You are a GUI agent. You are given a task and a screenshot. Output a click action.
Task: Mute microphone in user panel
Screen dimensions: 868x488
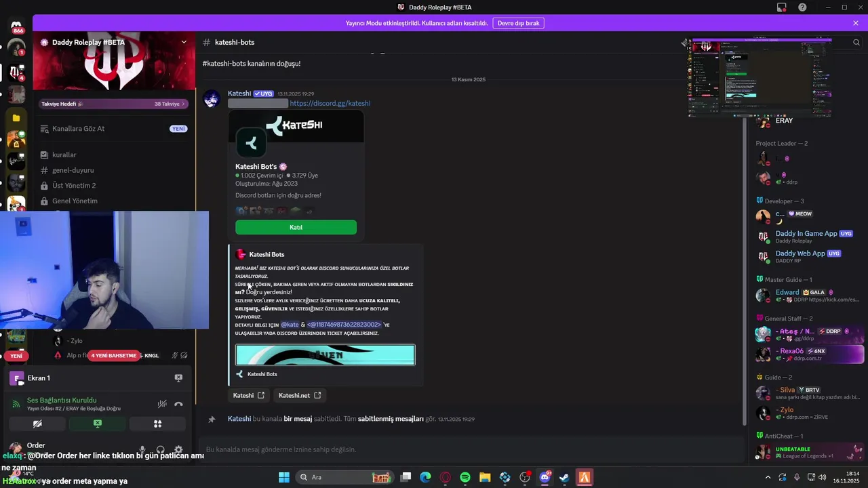tap(142, 449)
